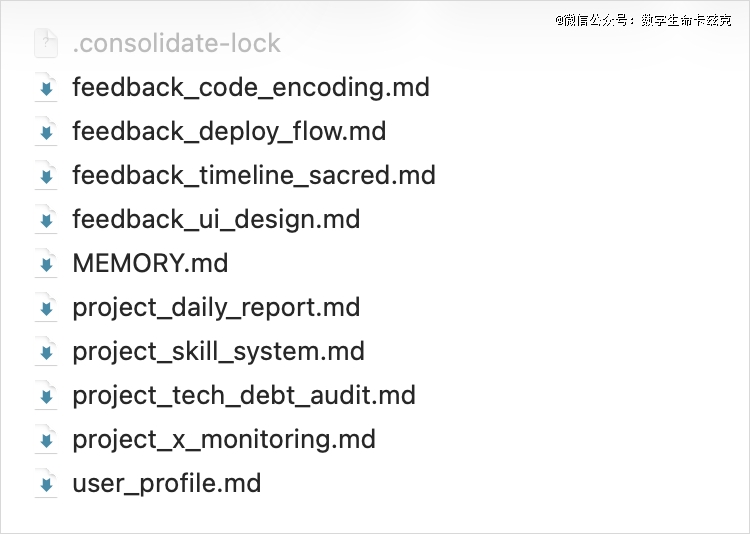Choose the feedback_deploy_flow.md file name

[229, 132]
